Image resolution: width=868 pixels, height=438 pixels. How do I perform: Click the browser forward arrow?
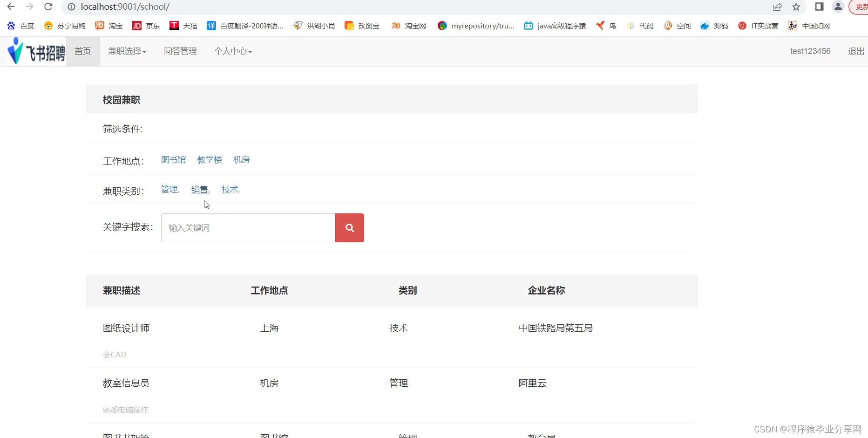29,7
